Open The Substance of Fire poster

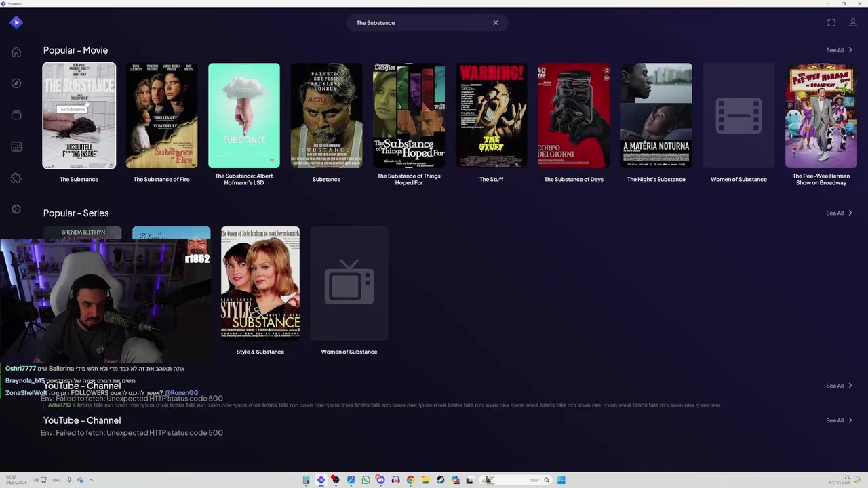pyautogui.click(x=161, y=116)
